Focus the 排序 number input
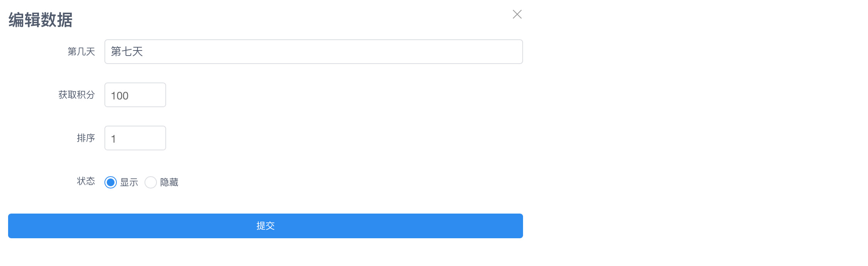Viewport: 868px width, 266px height. click(135, 138)
